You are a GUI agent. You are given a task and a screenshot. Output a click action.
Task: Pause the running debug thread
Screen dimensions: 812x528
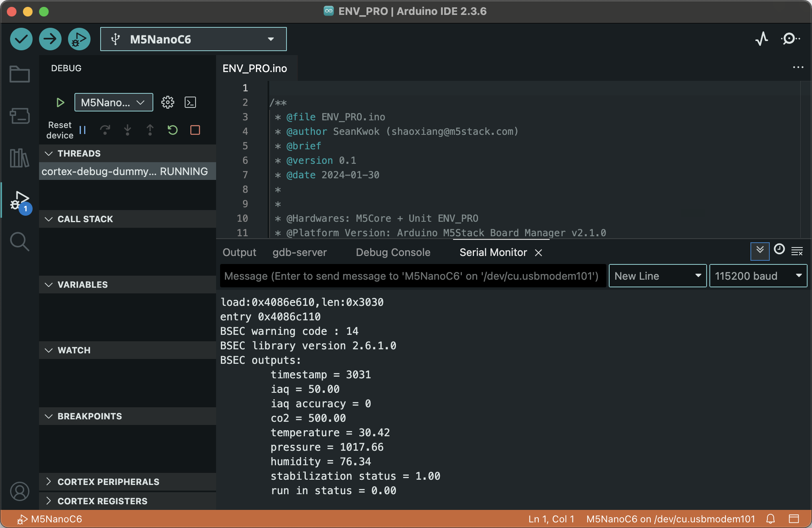point(82,130)
